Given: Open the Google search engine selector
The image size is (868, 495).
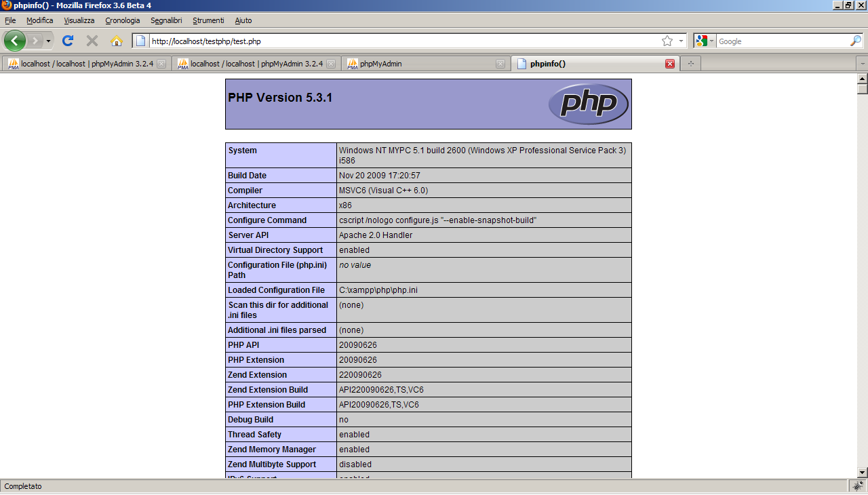Looking at the screenshot, I should coord(705,41).
